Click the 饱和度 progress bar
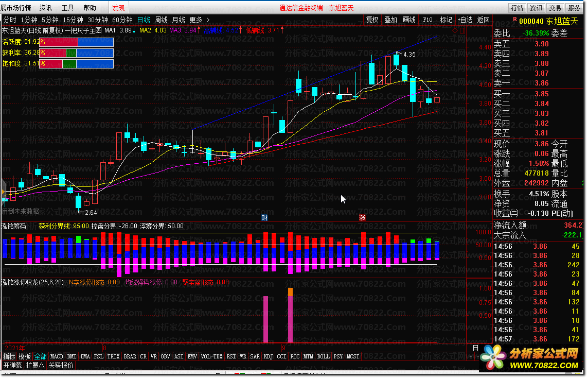 77,64
